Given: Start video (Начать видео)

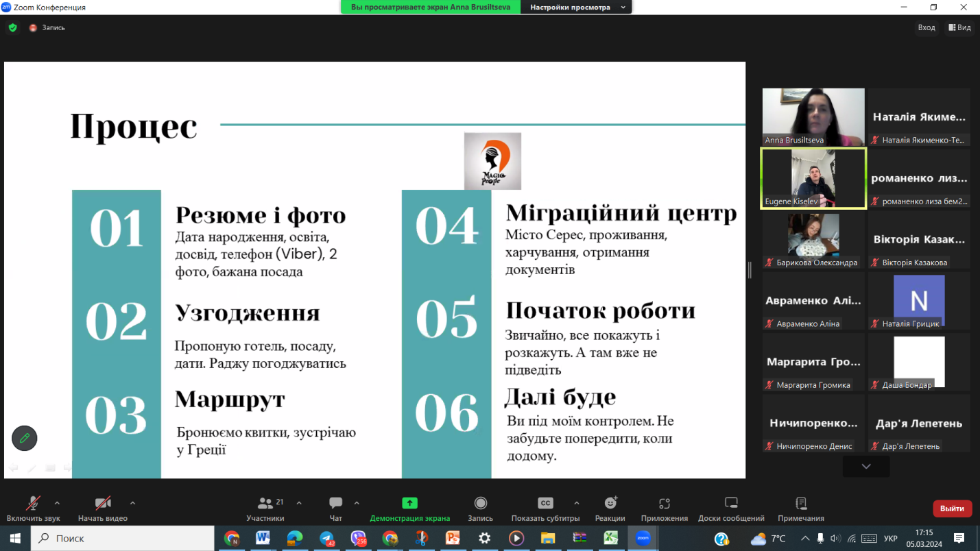Looking at the screenshot, I should click(103, 504).
